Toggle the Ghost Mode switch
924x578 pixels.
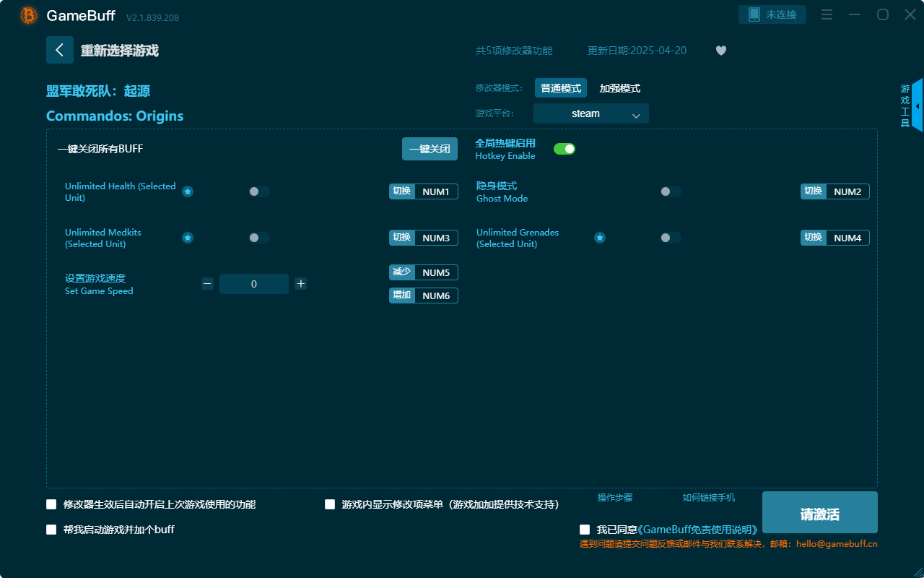[669, 191]
